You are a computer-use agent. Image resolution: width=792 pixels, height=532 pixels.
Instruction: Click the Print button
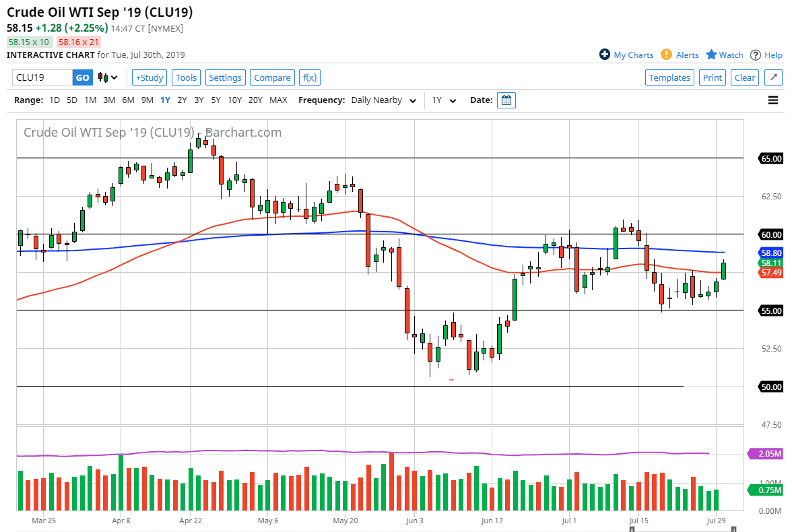point(712,77)
